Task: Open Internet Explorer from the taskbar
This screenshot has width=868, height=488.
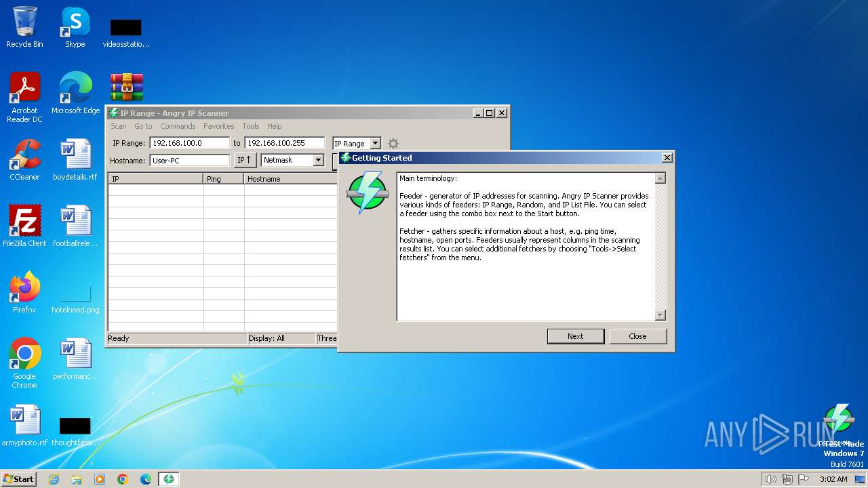Action: pyautogui.click(x=54, y=479)
